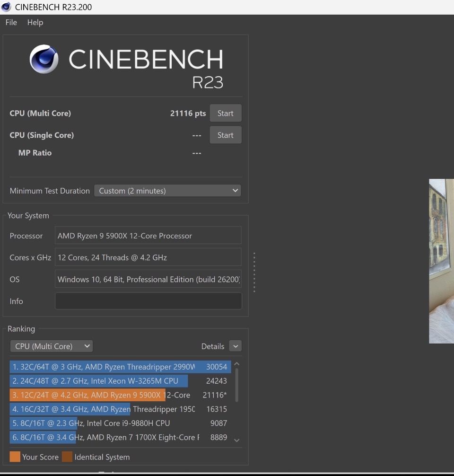454x476 pixels.
Task: Start the CPU Multi Core test
Action: pos(225,113)
